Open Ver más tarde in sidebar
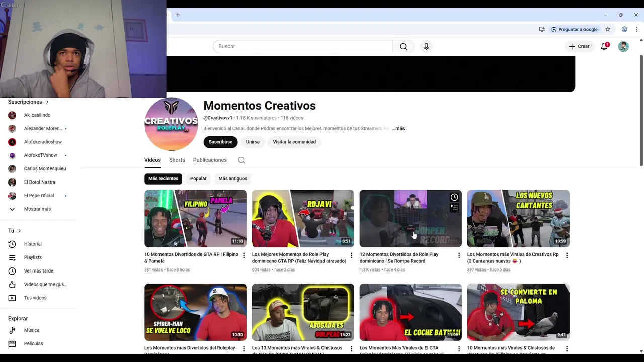 [38, 271]
